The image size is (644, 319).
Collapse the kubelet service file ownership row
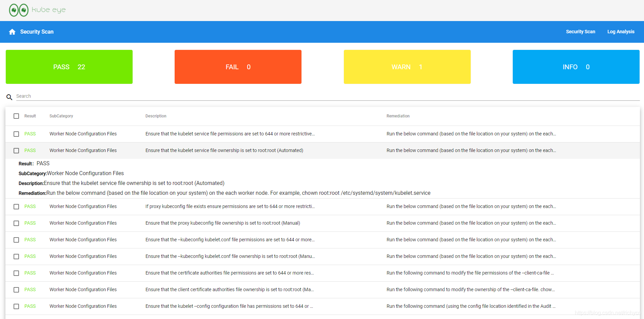point(323,151)
